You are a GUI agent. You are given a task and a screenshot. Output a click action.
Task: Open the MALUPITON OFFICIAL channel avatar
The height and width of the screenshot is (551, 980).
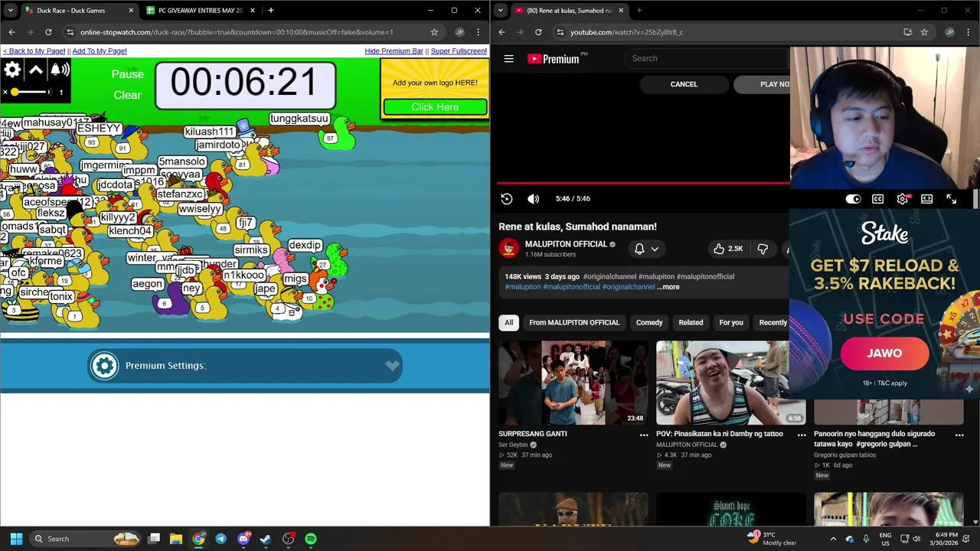[x=509, y=248]
